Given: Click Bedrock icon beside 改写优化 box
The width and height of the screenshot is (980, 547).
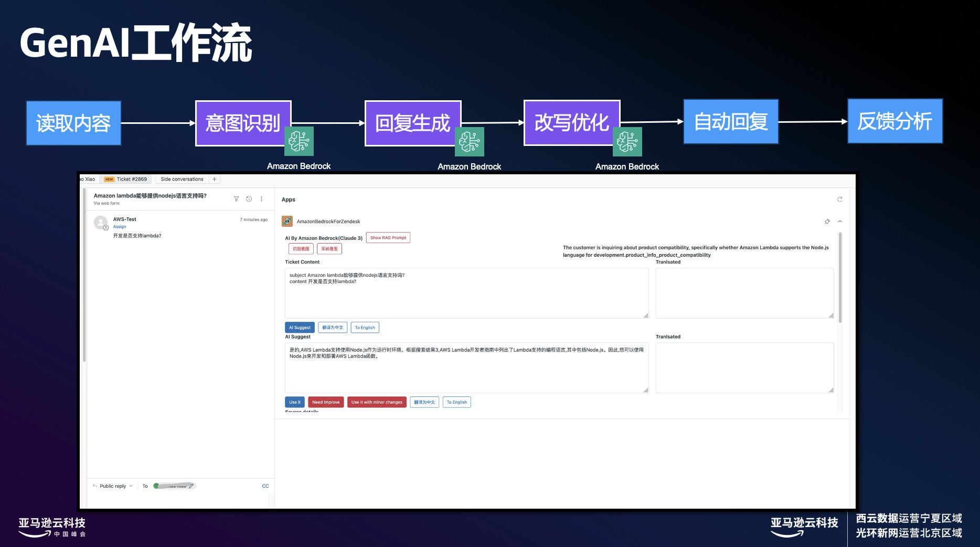Looking at the screenshot, I should point(627,142).
